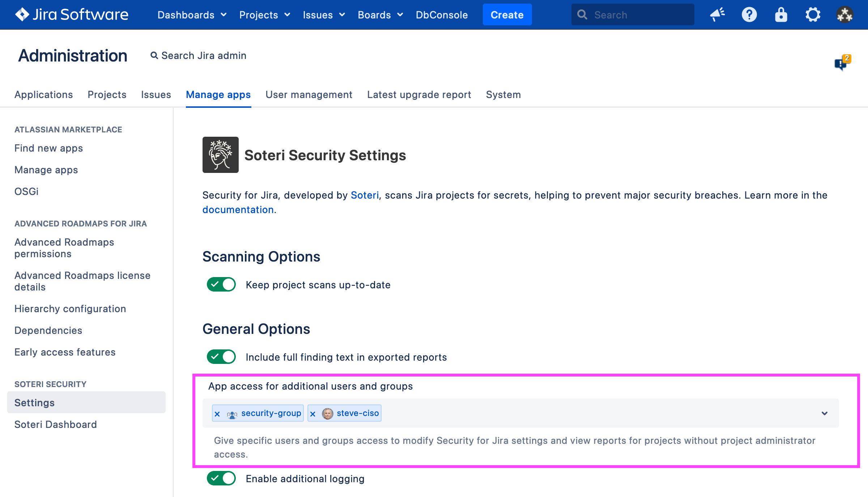The image size is (868, 497).
Task: Toggle Enable additional logging switch
Action: [x=221, y=479]
